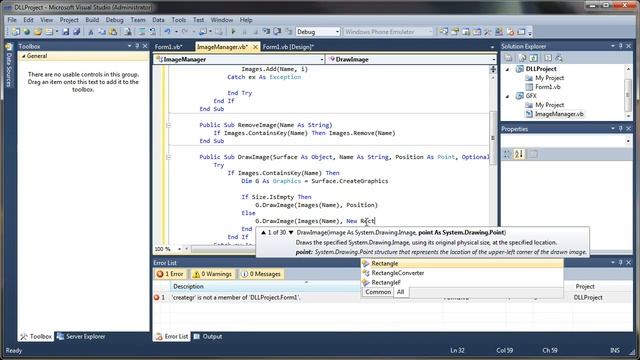The width and height of the screenshot is (640, 360).
Task: Open the Debug menu
Action: (114, 20)
